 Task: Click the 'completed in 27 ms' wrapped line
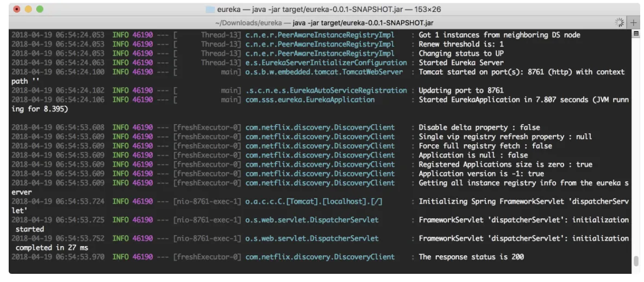(52, 248)
